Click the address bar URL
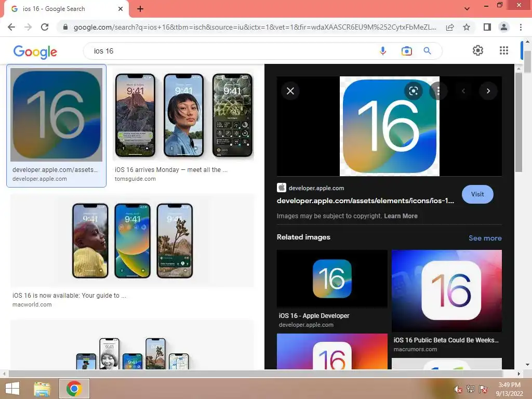Image resolution: width=532 pixels, height=399 pixels. [x=255, y=27]
